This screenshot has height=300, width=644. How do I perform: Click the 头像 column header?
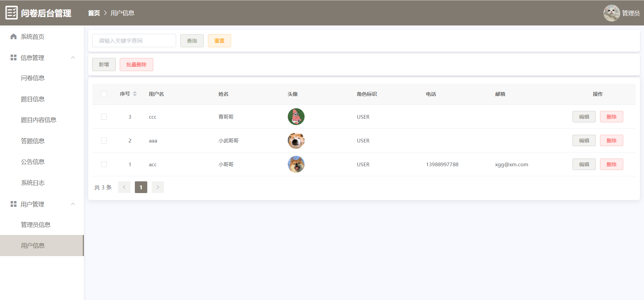click(292, 94)
